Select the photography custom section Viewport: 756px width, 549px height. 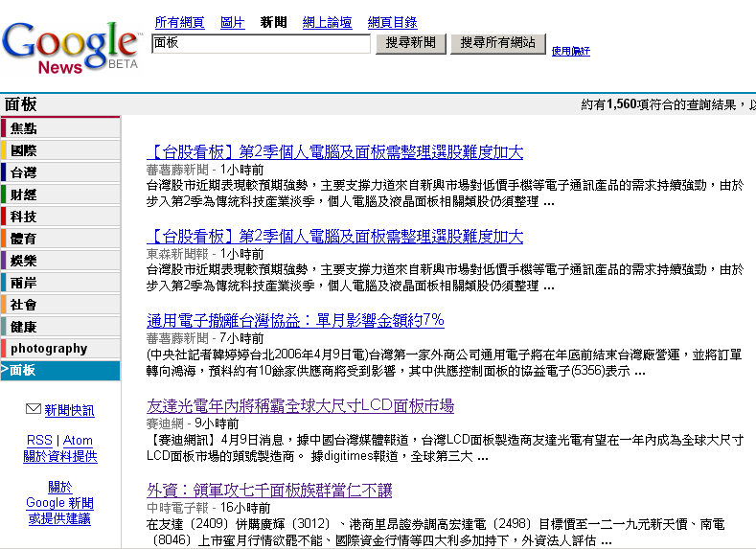click(x=60, y=349)
